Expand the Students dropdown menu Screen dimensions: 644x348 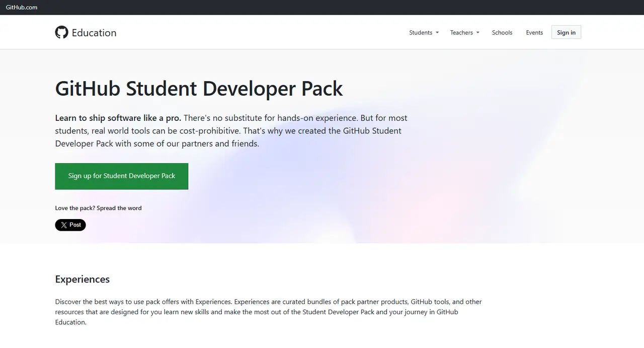(x=424, y=33)
